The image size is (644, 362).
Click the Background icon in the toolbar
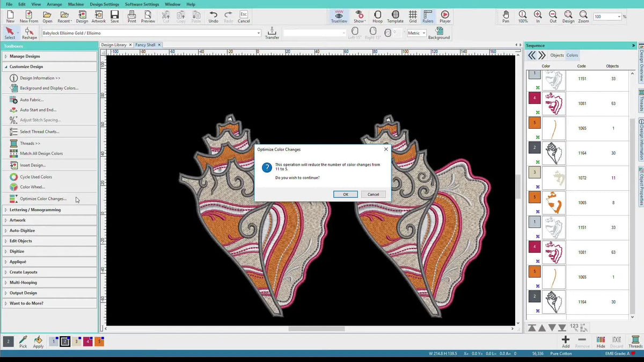(x=439, y=33)
